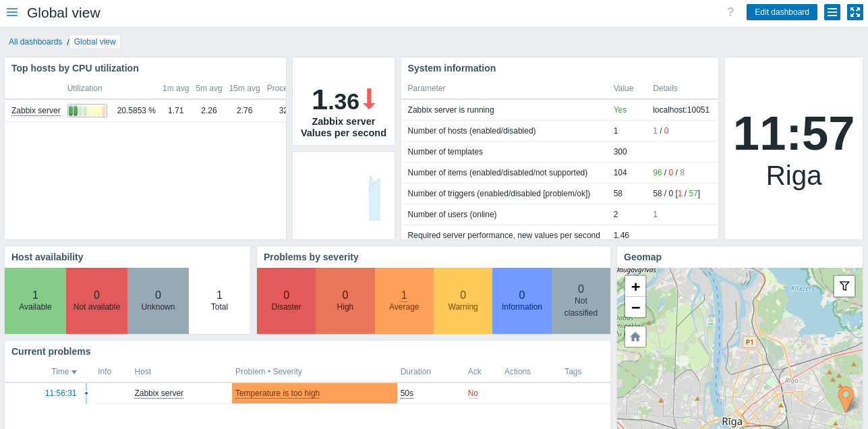This screenshot has width=868, height=429.
Task: Click the Edit dashboard button
Action: pos(782,11)
